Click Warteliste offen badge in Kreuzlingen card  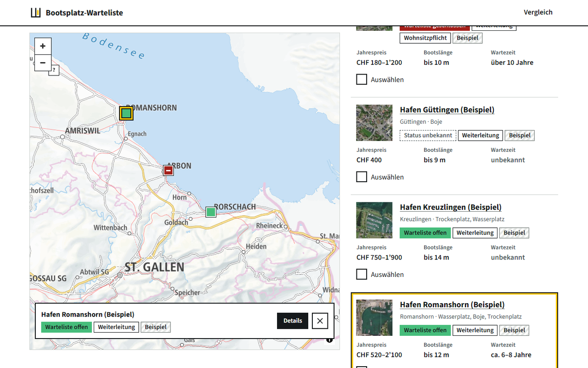[x=425, y=233]
